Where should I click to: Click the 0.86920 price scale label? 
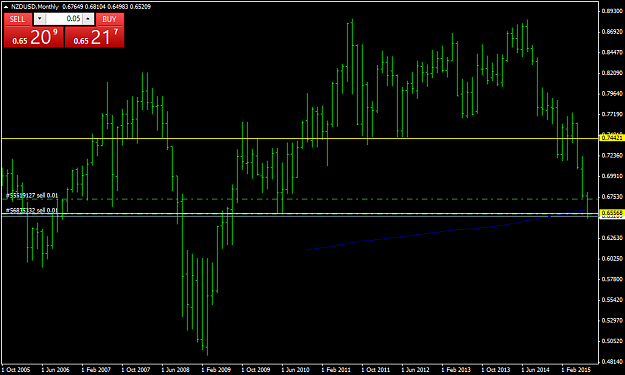(x=612, y=31)
